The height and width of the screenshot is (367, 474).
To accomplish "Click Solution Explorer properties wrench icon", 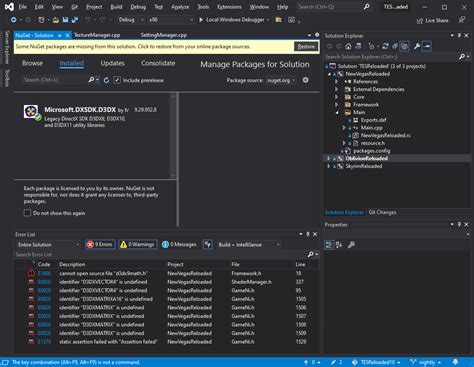I will click(x=417, y=46).
